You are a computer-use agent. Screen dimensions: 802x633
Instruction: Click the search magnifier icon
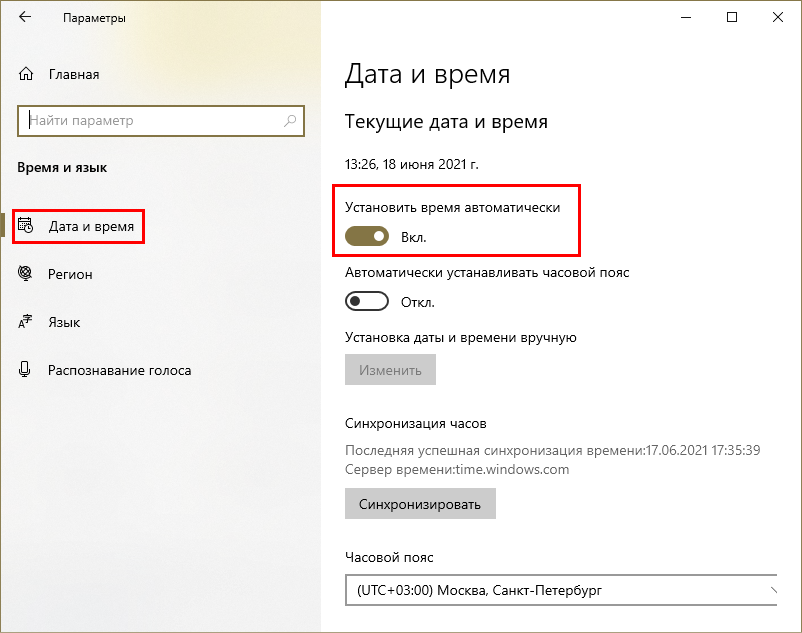tap(290, 121)
